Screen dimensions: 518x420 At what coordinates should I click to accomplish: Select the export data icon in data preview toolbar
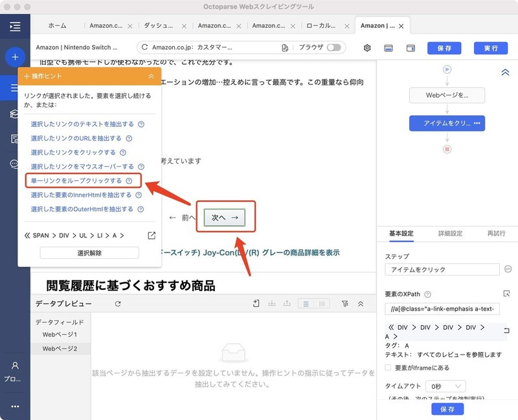coord(287,303)
